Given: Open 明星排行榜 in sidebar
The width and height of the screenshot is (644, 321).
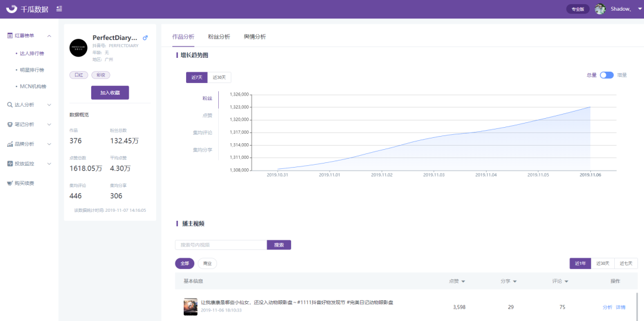Looking at the screenshot, I should coord(31,70).
